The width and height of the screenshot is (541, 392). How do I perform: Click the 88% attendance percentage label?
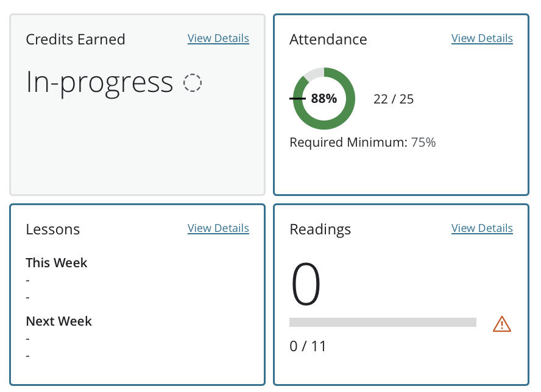tap(324, 99)
